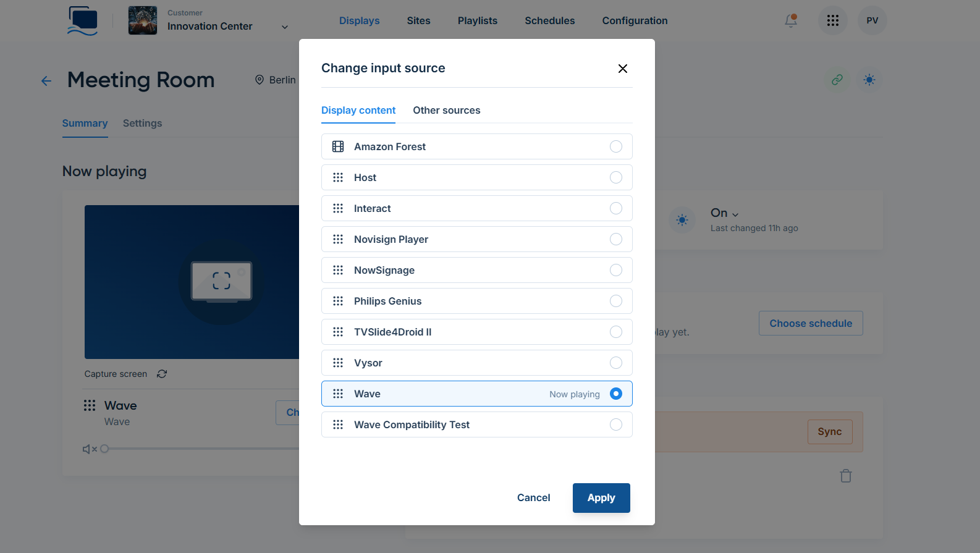Click the power status sun icon beside On
Screen dimensions: 980x553
[682, 220]
